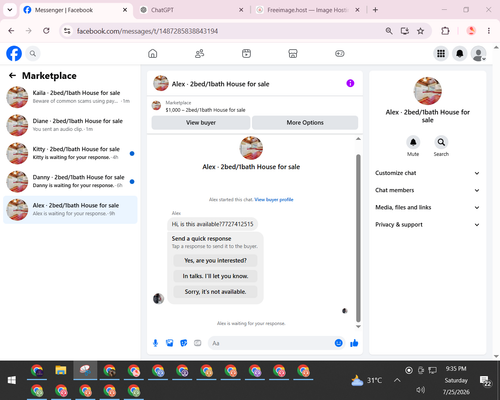Click Alex's message Hi, is this available
The width and height of the screenshot is (500, 400).
[x=212, y=224]
